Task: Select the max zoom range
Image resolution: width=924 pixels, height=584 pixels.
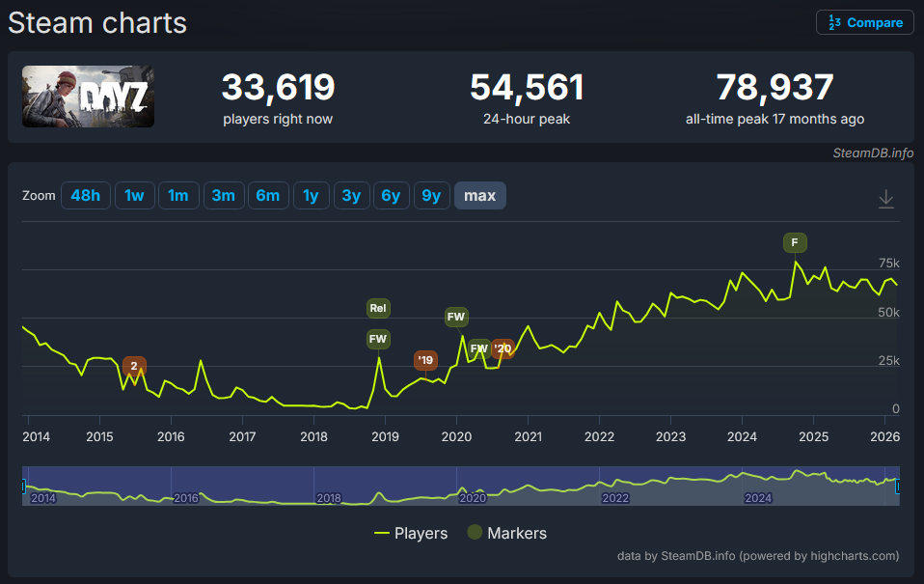Action: tap(479, 195)
